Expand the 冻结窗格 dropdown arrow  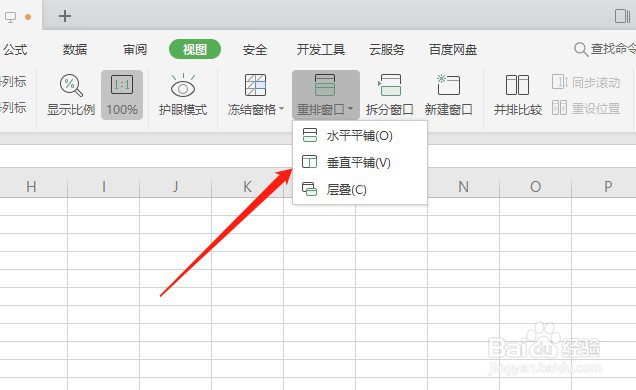[x=281, y=109]
